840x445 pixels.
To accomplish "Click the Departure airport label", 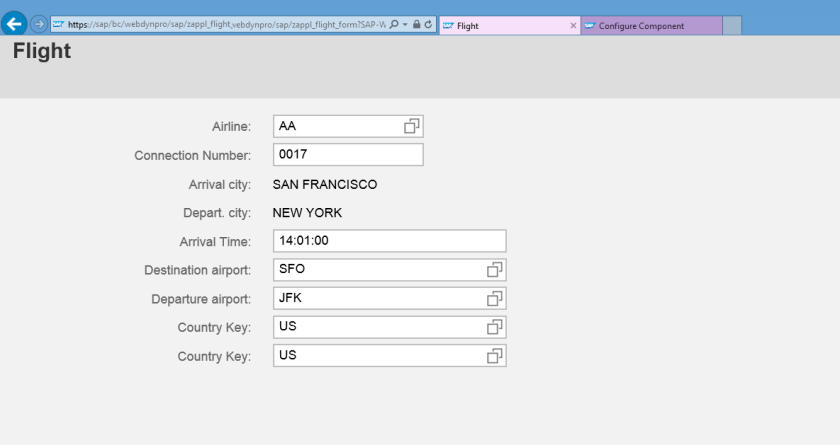I will [201, 299].
